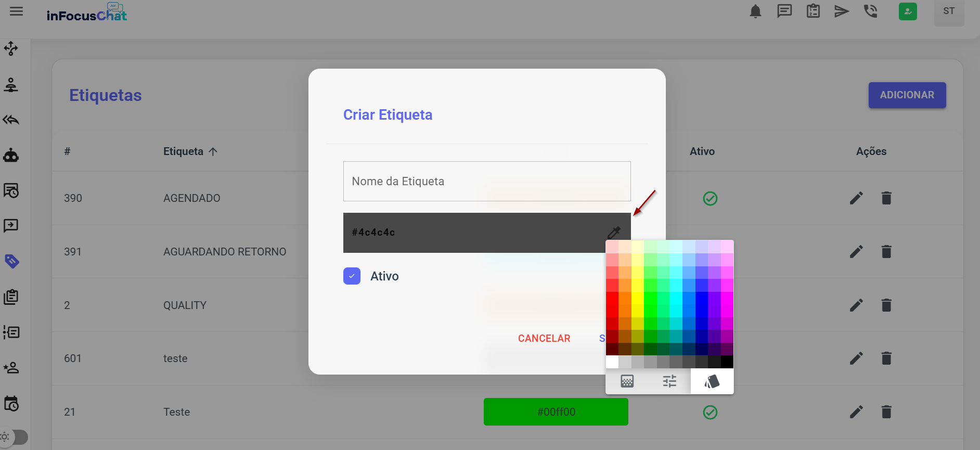Uncheck the Ativo checkbox

352,276
